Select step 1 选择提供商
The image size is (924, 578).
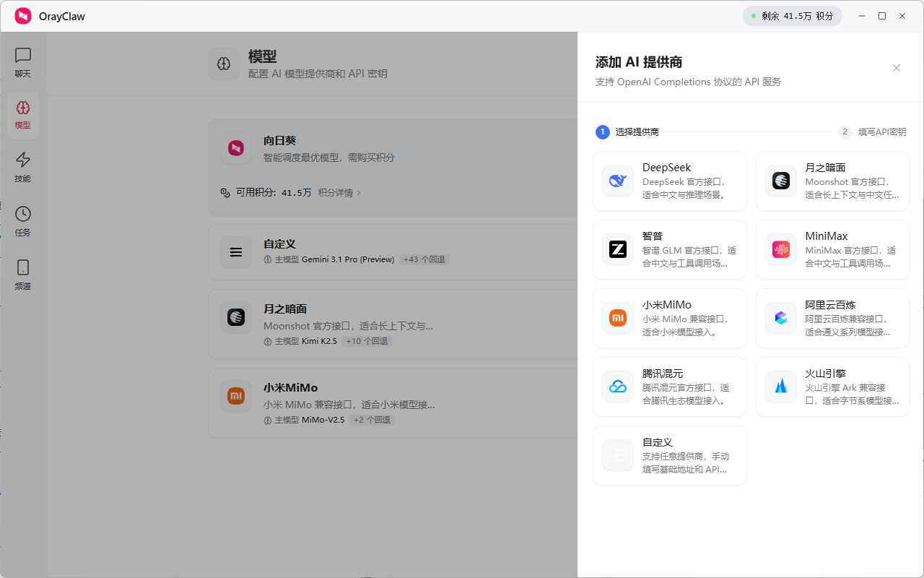pos(627,131)
